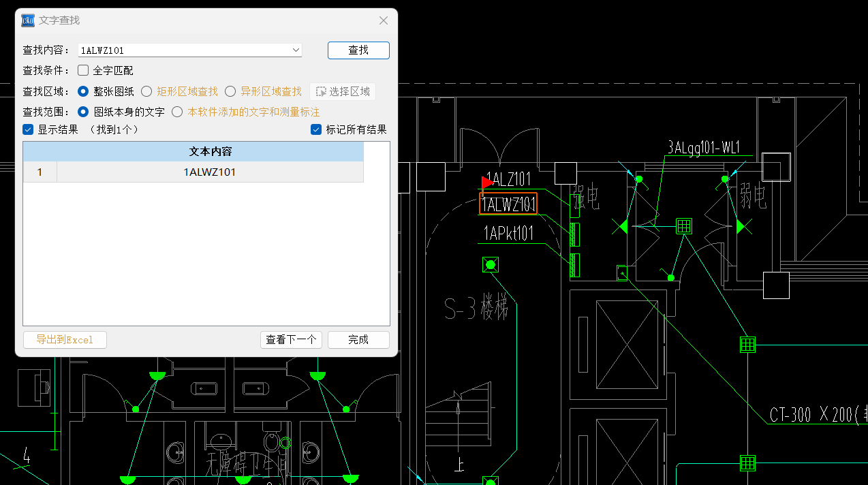Click row number 1 cell
Viewport: 868px width, 485px height.
click(40, 172)
